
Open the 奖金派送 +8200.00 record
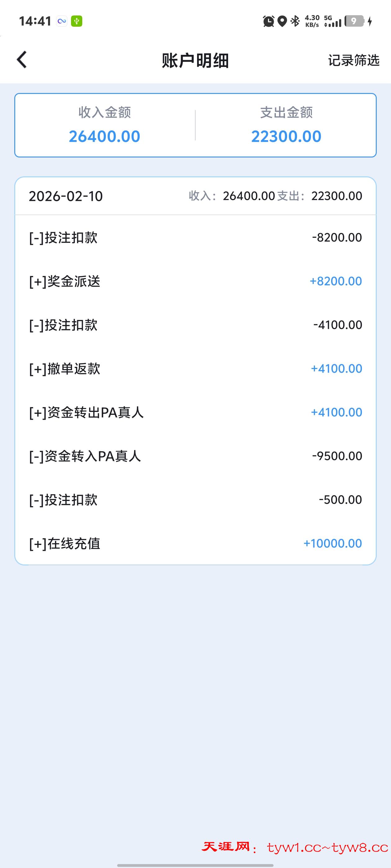point(195,281)
